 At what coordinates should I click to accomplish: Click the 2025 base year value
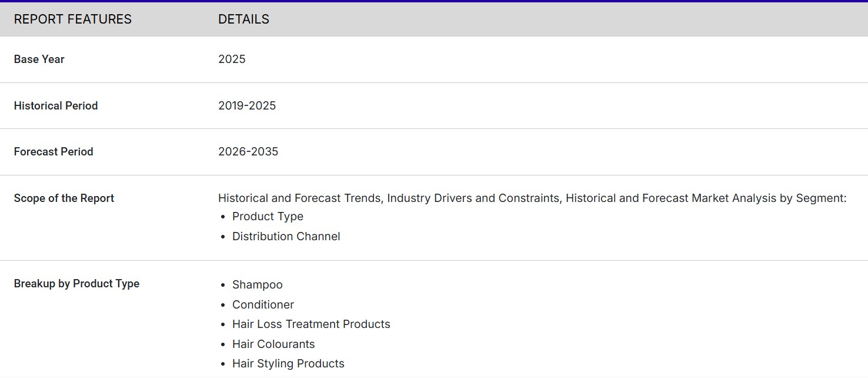pos(232,59)
